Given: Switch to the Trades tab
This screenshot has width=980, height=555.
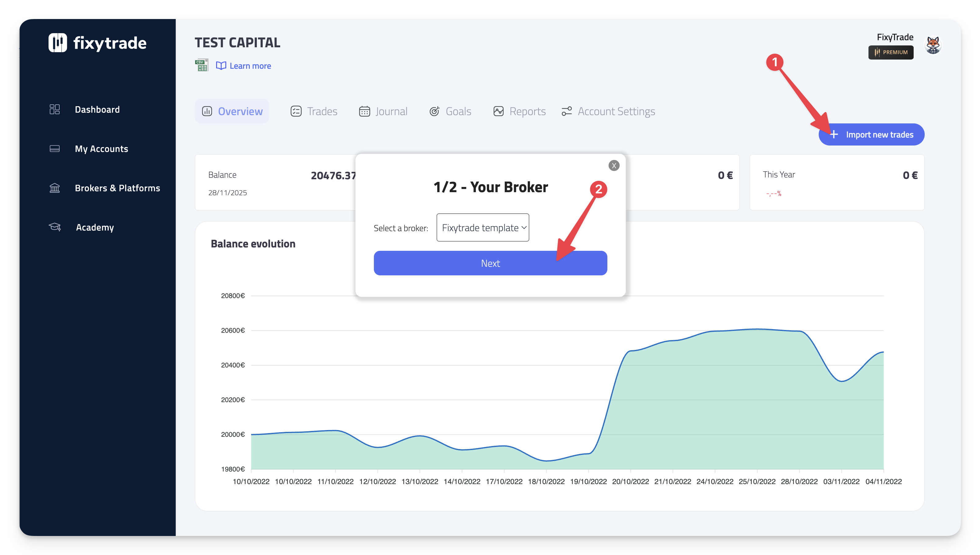Looking at the screenshot, I should pyautogui.click(x=314, y=111).
